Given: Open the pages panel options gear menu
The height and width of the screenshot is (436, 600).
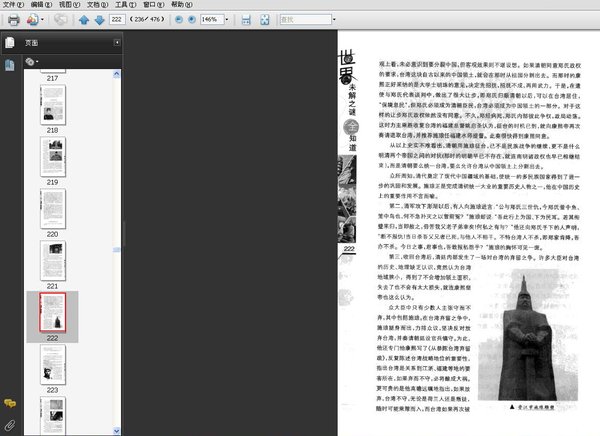Looking at the screenshot, I should (32, 61).
